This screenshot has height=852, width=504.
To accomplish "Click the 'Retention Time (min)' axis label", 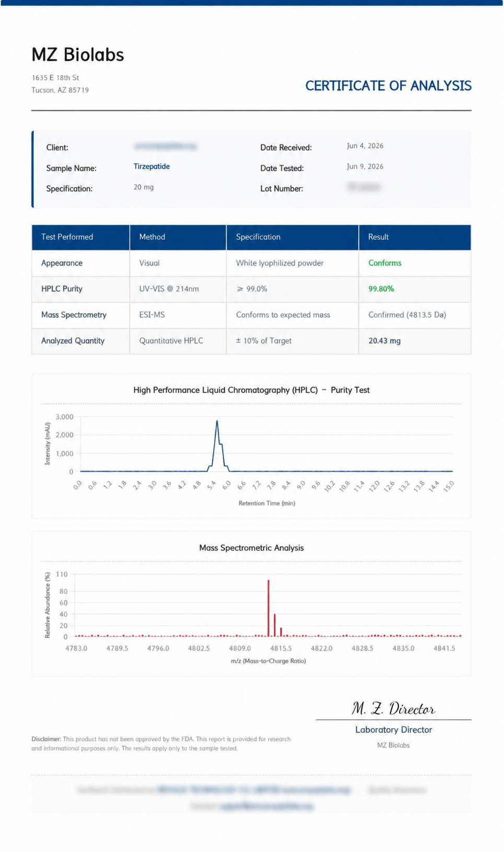I will tap(267, 503).
